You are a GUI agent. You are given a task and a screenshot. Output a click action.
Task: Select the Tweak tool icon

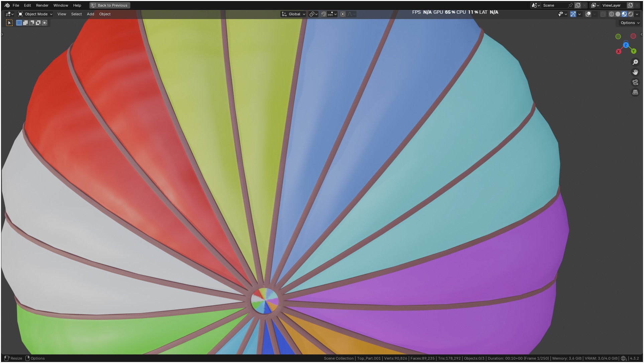pyautogui.click(x=9, y=23)
